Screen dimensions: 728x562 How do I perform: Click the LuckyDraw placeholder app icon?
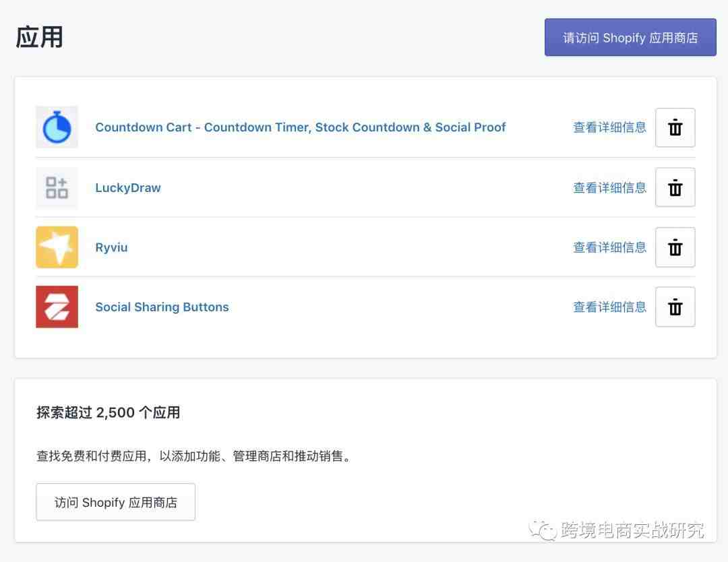pyautogui.click(x=57, y=187)
